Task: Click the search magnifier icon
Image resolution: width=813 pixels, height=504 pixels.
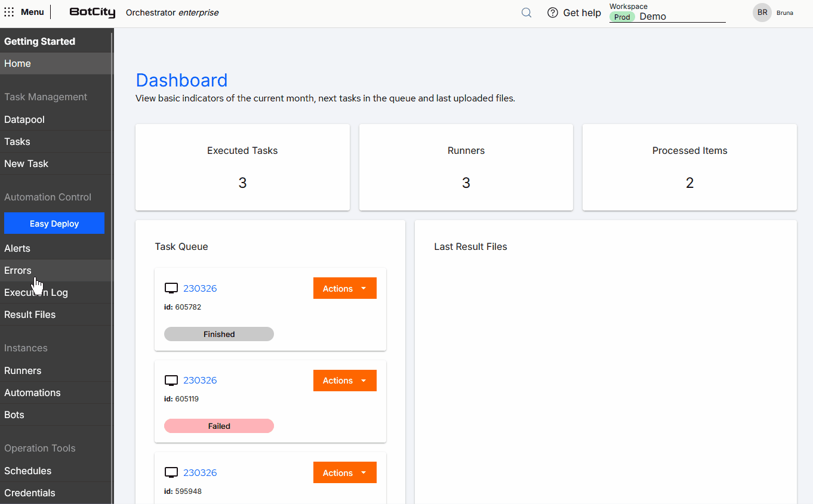Action: (526, 12)
